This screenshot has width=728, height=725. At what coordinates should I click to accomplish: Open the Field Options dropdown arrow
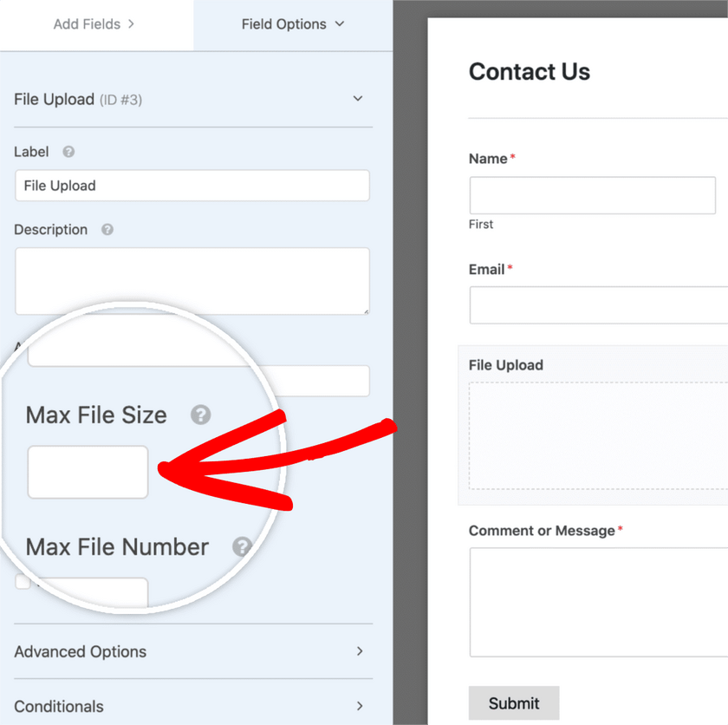pyautogui.click(x=340, y=23)
